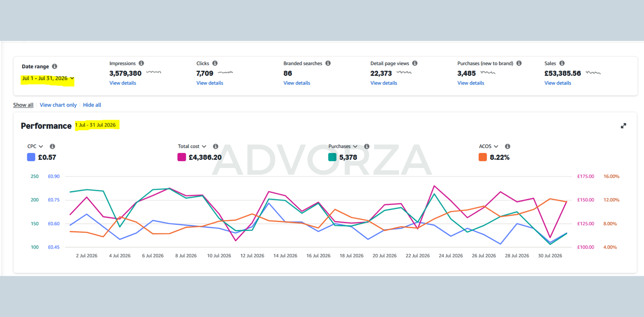
Task: Click info icon beside ACOS metric
Action: click(x=508, y=147)
